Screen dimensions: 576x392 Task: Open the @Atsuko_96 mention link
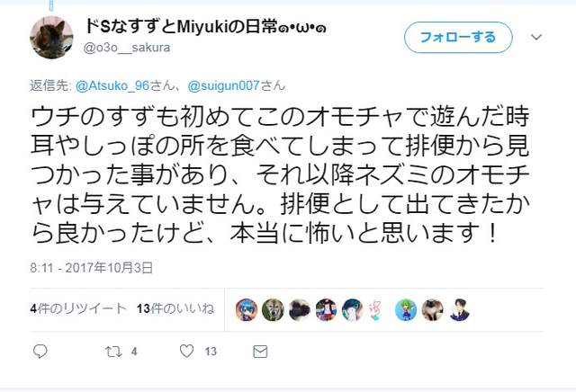coord(112,85)
